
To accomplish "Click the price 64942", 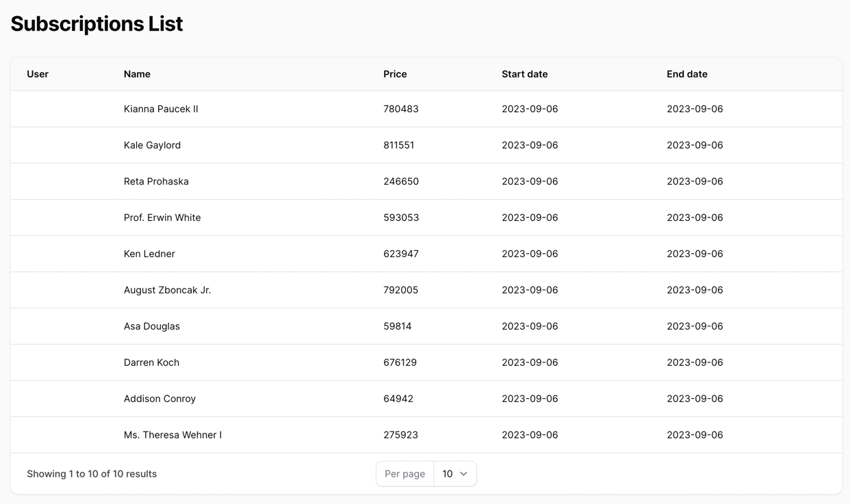I will [x=398, y=399].
